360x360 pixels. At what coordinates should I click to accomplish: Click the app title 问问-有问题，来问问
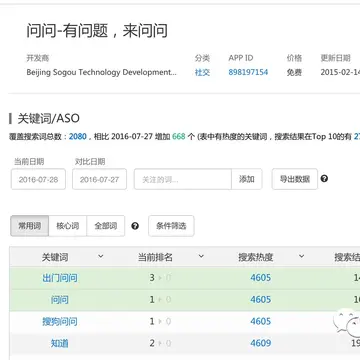(x=97, y=31)
